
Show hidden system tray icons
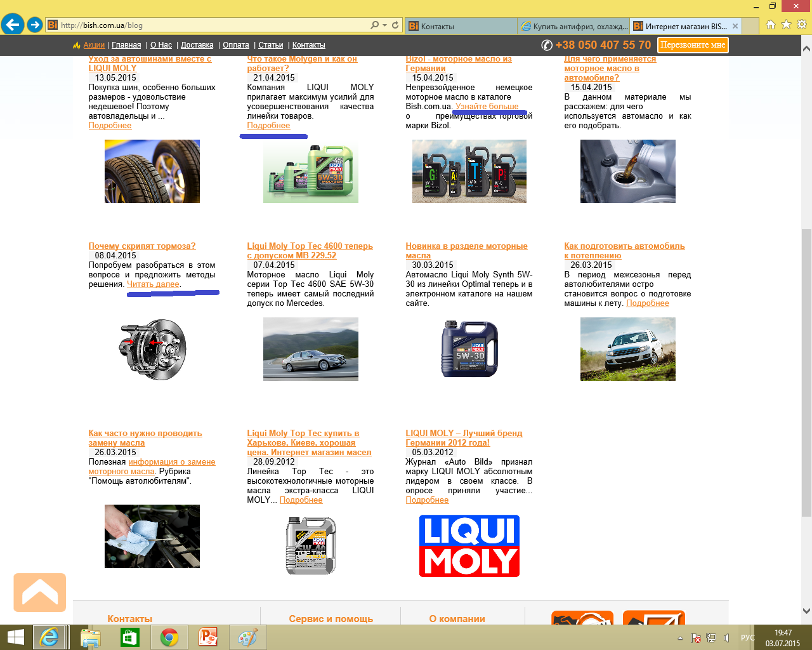click(x=680, y=638)
